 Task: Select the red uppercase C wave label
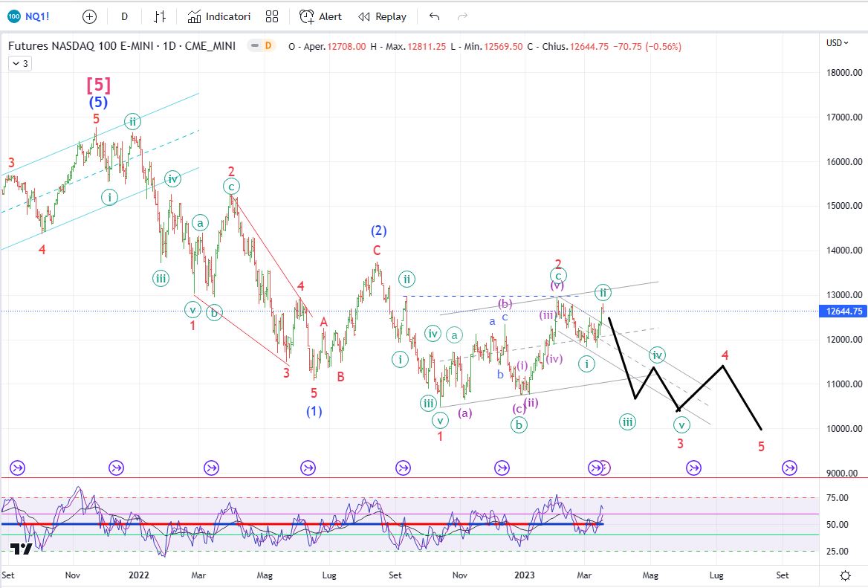[x=377, y=251]
